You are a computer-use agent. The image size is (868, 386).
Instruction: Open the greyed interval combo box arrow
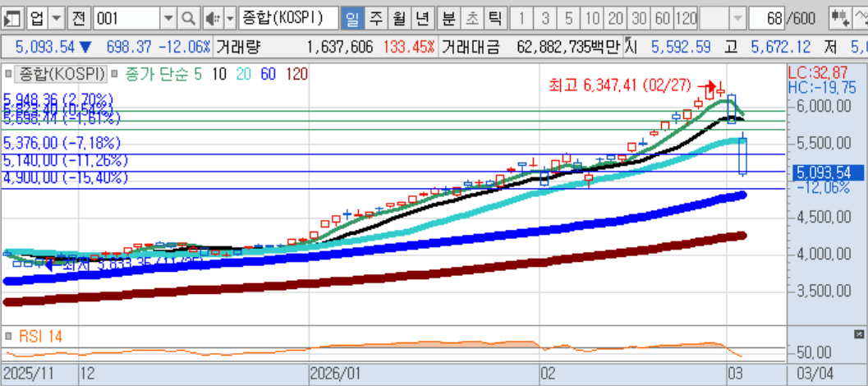(737, 19)
